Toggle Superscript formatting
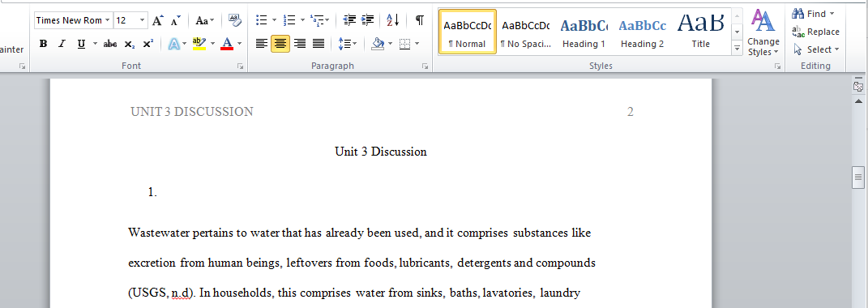 (148, 44)
